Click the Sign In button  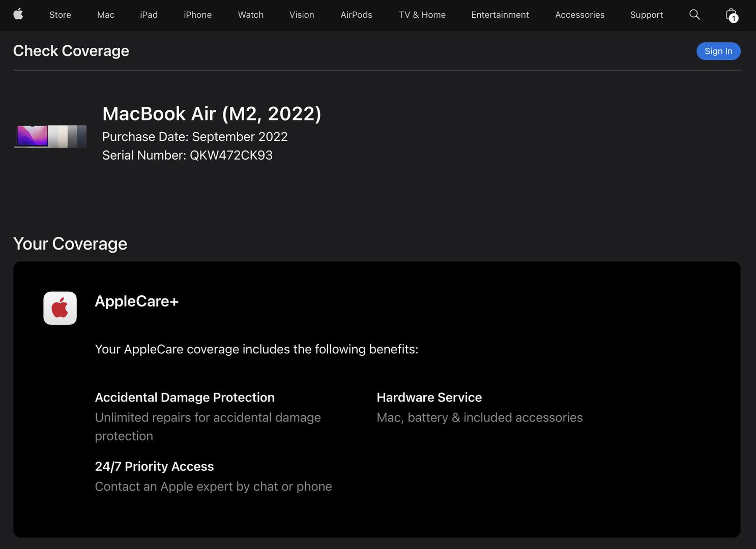[x=718, y=51]
